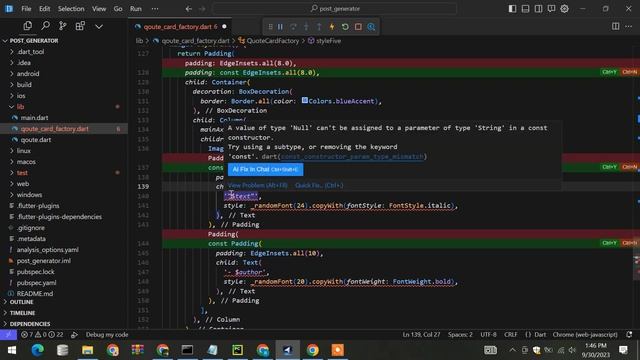Open problems count in status bar
Screen dimensions: 640x360
point(42,335)
